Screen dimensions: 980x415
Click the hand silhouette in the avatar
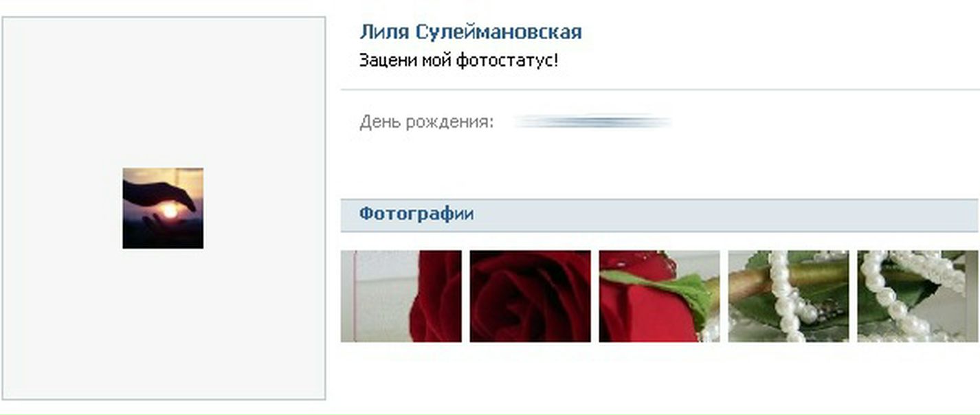pos(159,193)
